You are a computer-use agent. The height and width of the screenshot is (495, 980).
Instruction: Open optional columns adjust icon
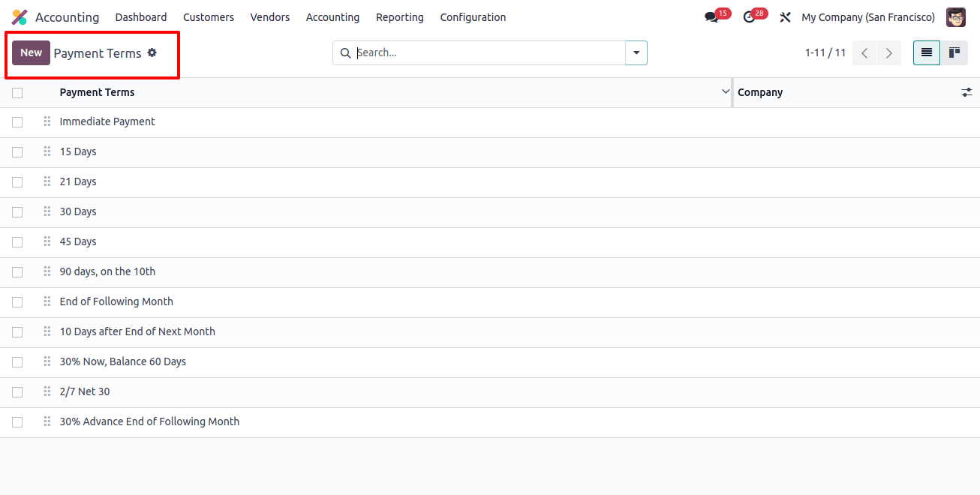coord(966,92)
